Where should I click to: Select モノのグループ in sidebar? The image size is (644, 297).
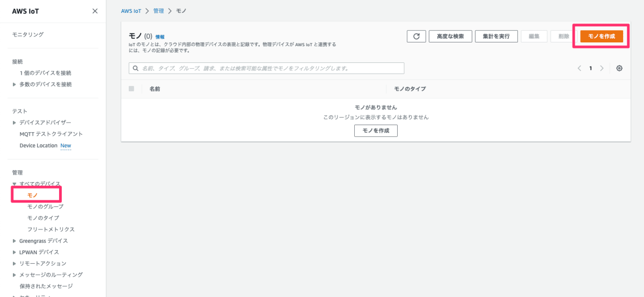(45, 206)
